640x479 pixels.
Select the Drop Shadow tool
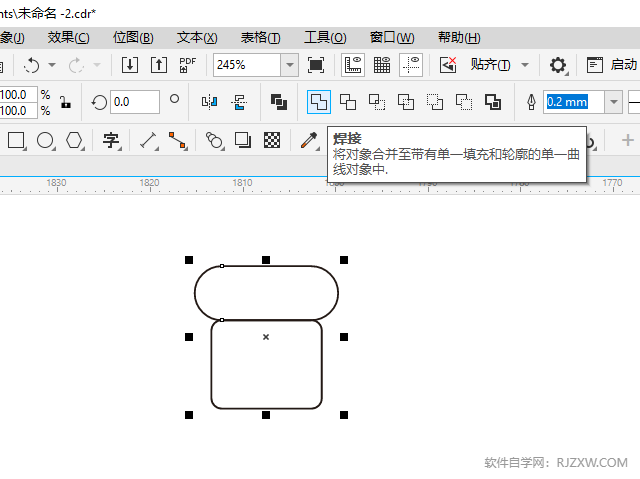pyautogui.click(x=243, y=140)
